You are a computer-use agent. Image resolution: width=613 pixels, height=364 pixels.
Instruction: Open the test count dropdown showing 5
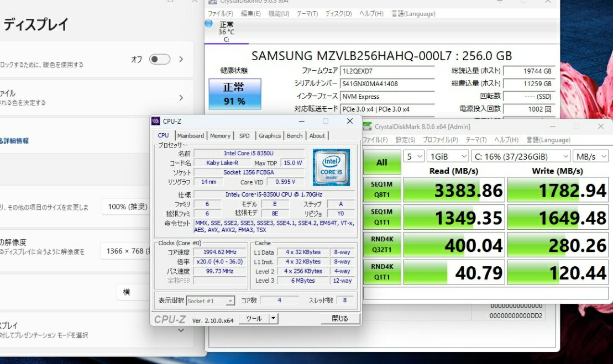[x=413, y=157]
